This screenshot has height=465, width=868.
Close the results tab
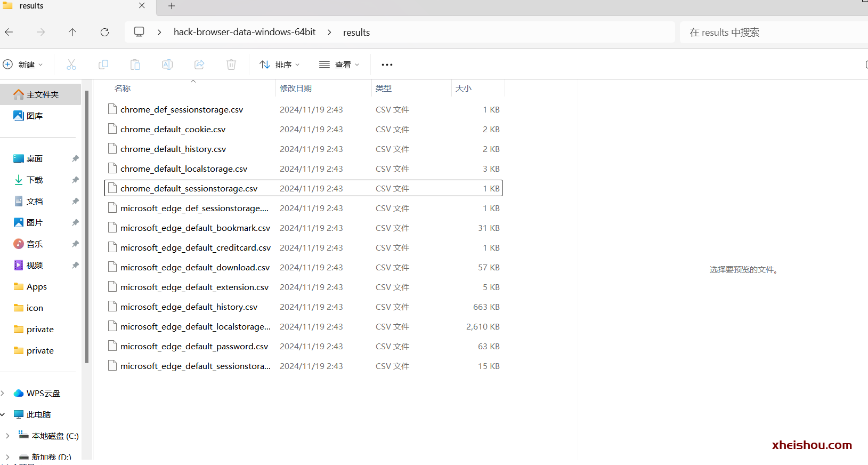coord(142,5)
